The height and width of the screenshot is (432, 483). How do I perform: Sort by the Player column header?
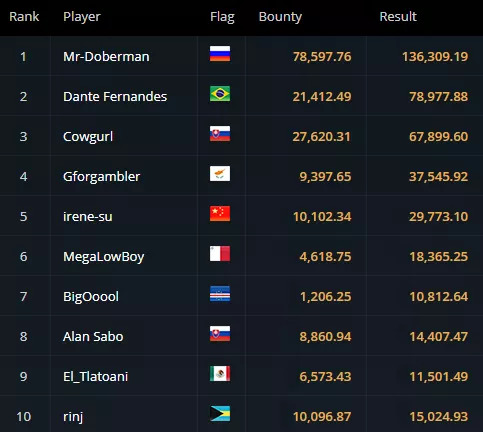(x=82, y=17)
